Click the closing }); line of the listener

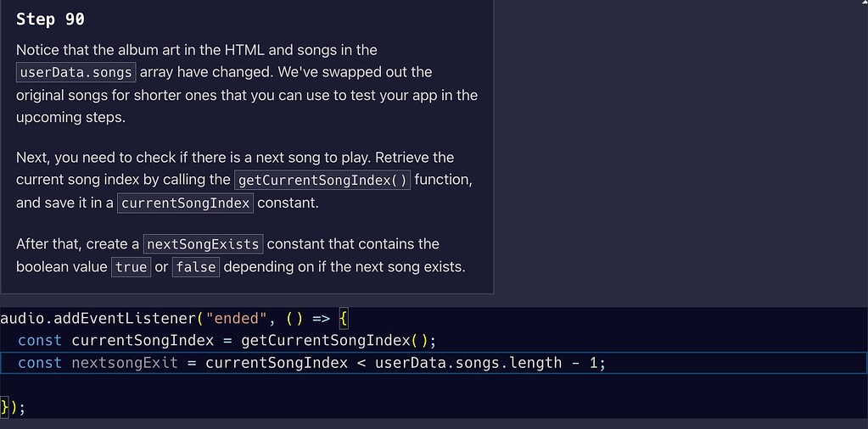point(12,408)
